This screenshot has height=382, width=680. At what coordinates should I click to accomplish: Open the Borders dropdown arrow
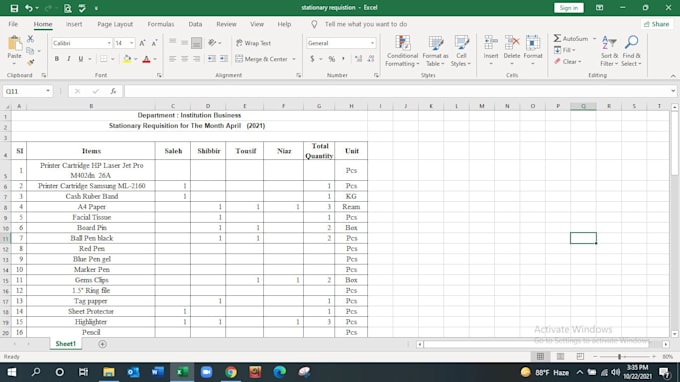click(113, 59)
